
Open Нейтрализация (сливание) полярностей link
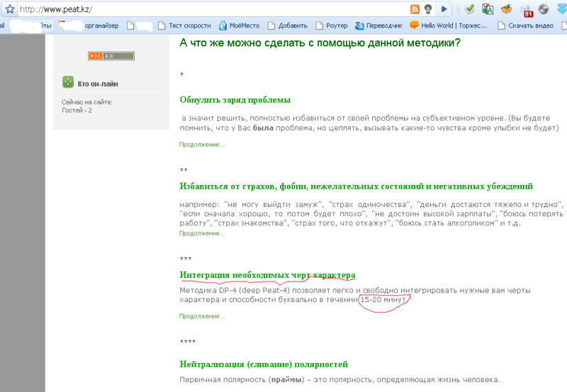264,364
